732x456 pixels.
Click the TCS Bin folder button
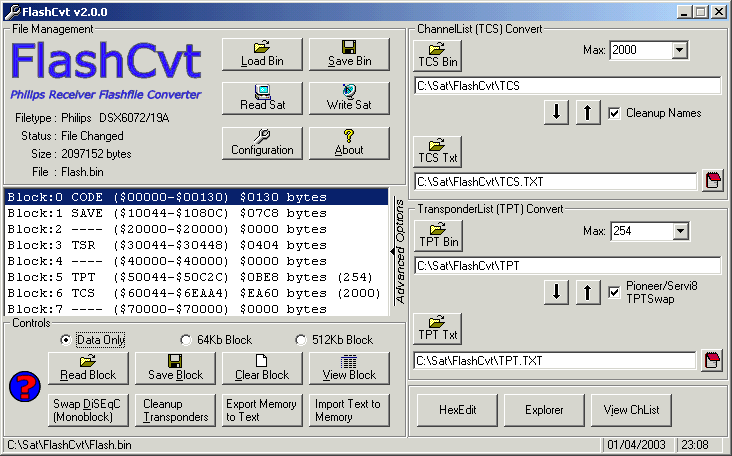(x=437, y=56)
